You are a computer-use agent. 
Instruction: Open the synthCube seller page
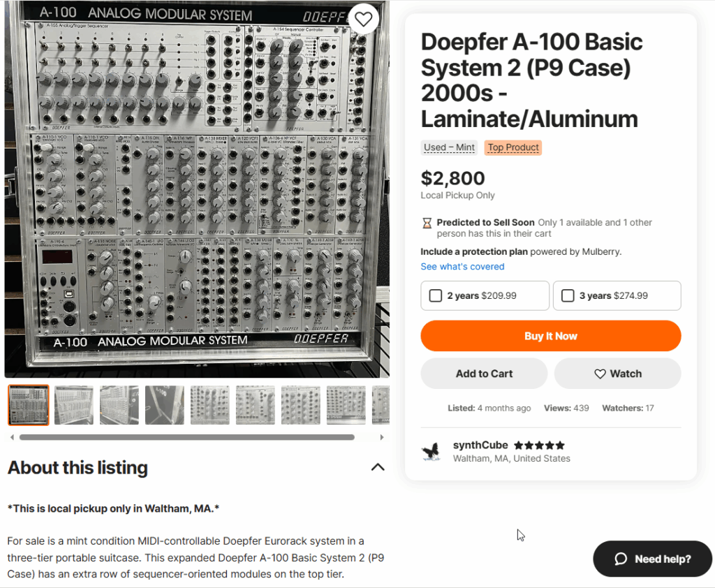[x=480, y=446]
